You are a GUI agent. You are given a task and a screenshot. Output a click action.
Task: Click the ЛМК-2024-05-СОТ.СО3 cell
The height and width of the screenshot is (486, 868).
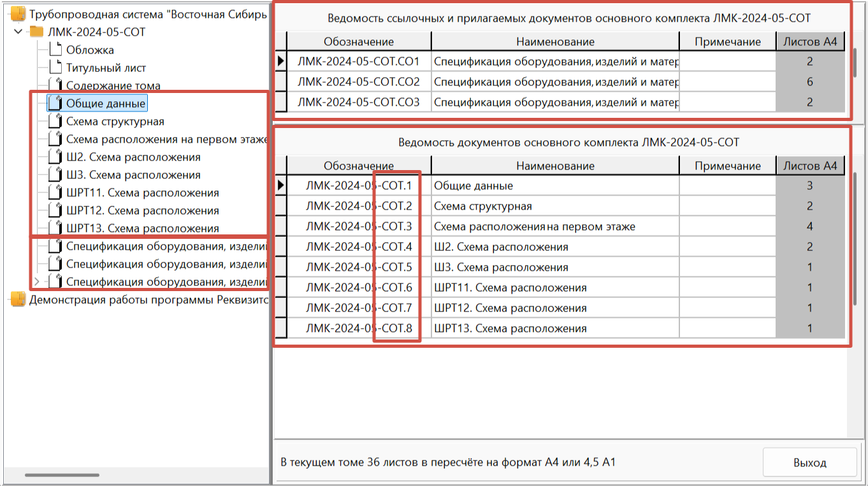[359, 102]
